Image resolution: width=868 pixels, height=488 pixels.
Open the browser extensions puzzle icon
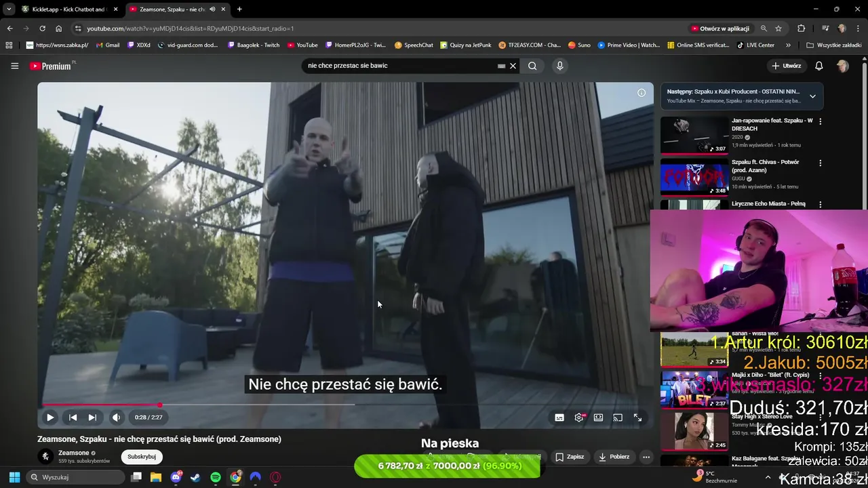[x=801, y=28]
